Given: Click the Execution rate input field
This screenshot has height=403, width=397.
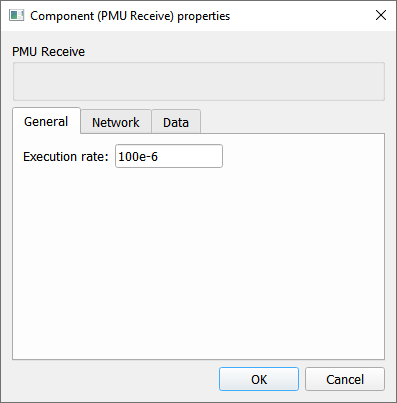Looking at the screenshot, I should pyautogui.click(x=169, y=156).
